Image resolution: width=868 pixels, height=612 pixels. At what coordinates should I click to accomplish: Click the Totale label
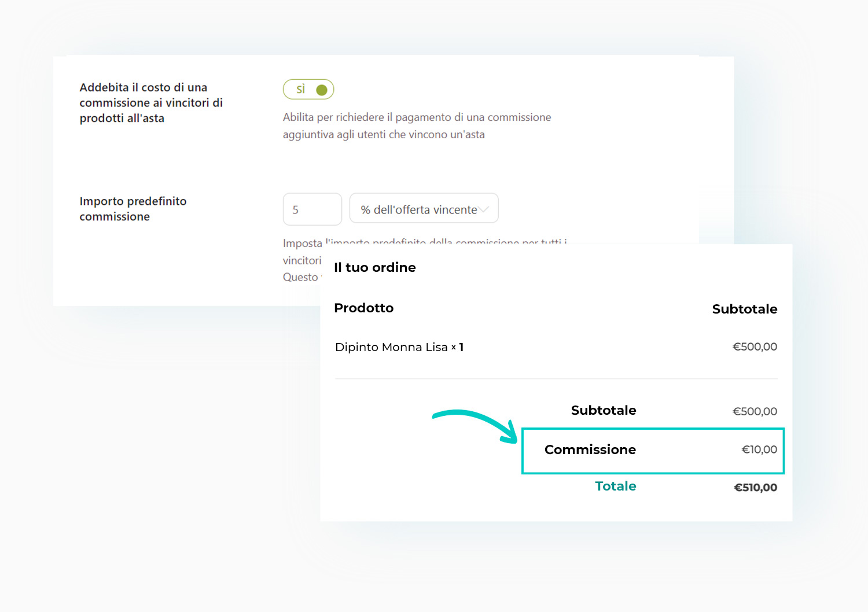click(x=616, y=486)
